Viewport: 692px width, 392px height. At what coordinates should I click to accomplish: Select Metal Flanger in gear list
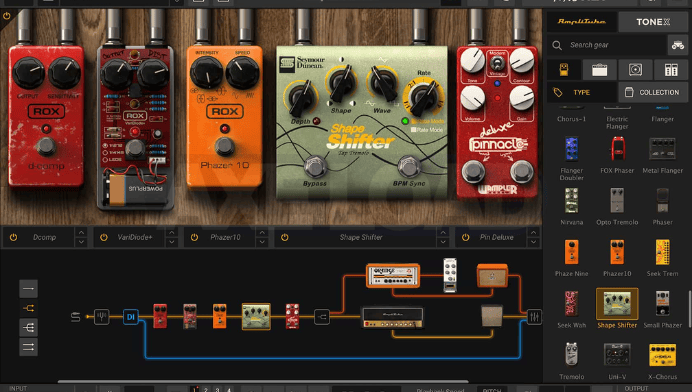pyautogui.click(x=662, y=155)
